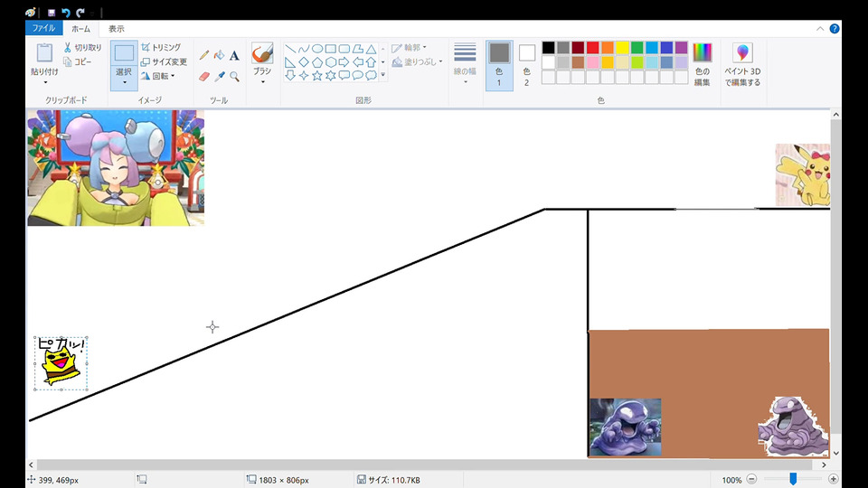Image resolution: width=868 pixels, height=488 pixels.
Task: Choose the triangle shape
Action: pos(371,49)
